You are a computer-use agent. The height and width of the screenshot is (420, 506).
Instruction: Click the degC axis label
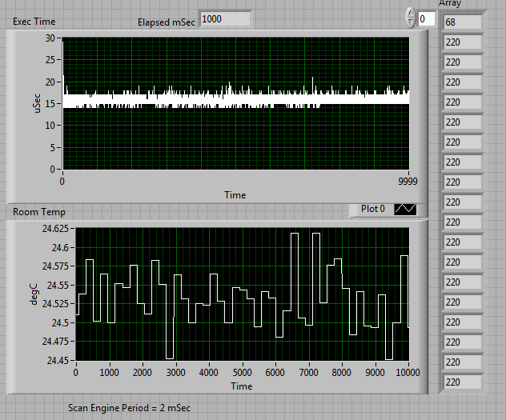[34, 294]
